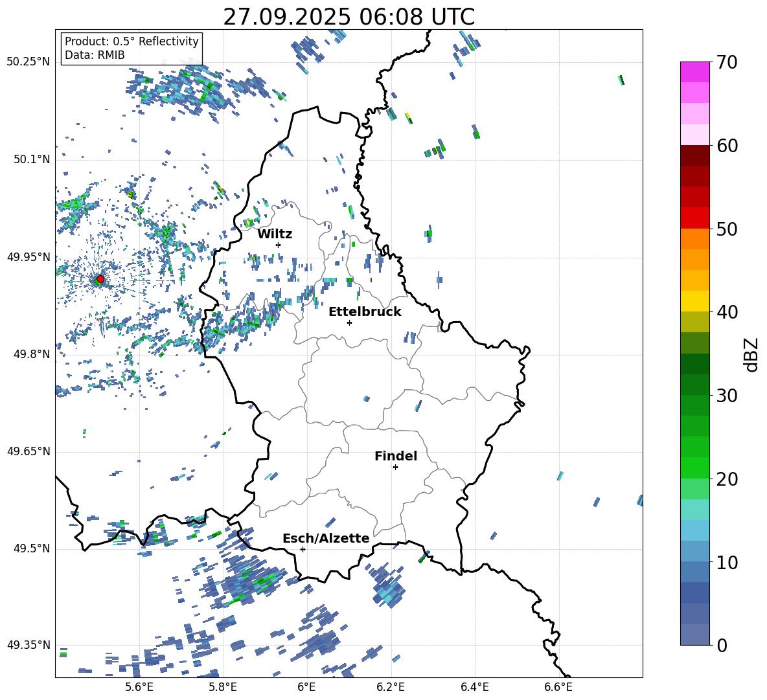Click the colorbar tick label 30
This screenshot has width=767, height=700.
pos(727,396)
